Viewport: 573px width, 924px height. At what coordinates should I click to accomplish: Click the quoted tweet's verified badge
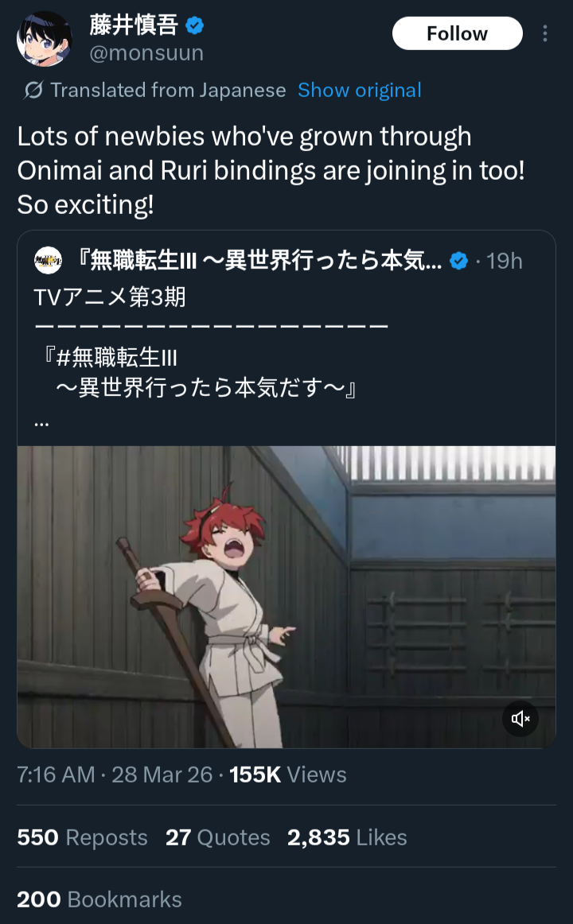click(458, 261)
